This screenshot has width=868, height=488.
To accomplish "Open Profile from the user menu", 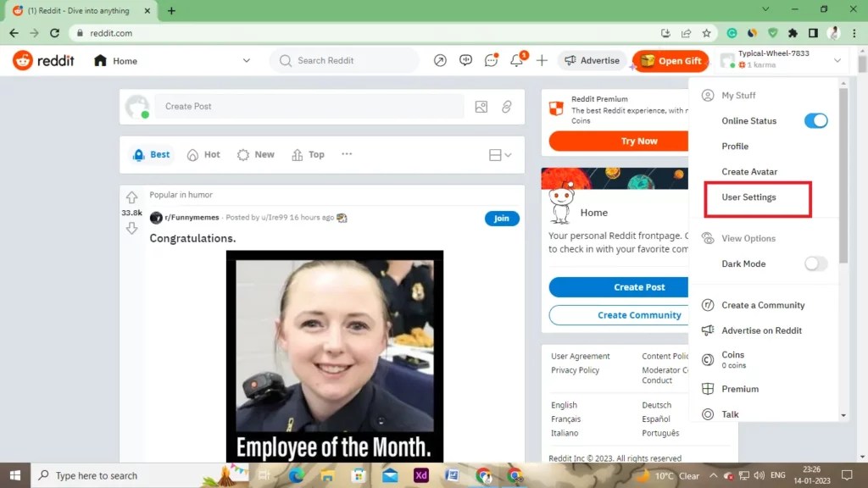I will coord(734,146).
